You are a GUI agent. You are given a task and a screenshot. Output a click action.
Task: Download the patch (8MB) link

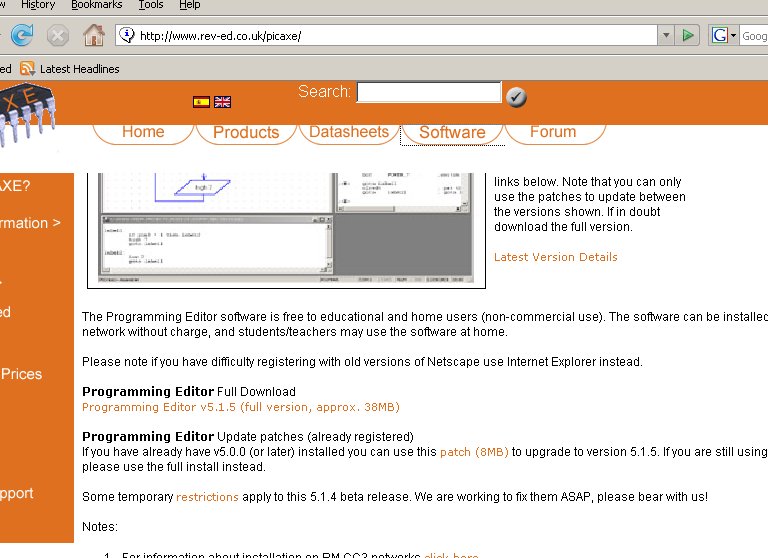tap(474, 452)
